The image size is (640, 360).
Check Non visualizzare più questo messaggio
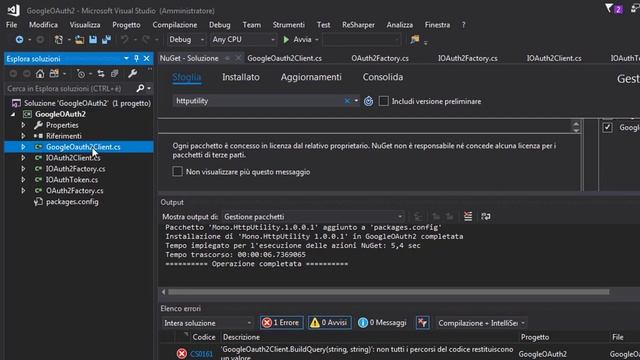[x=177, y=172]
